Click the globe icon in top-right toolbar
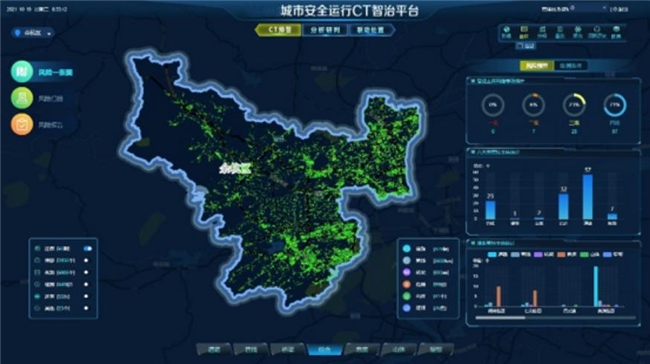The height and width of the screenshot is (364, 650). (x=506, y=30)
